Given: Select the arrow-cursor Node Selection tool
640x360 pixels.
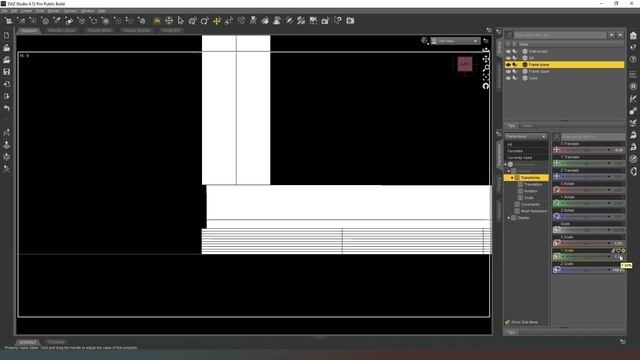Looking at the screenshot, I should coord(181,20).
